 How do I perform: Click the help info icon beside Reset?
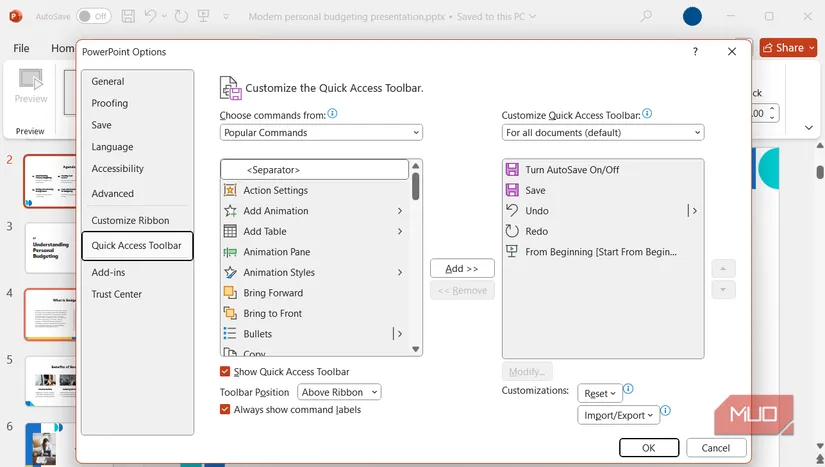pos(628,389)
